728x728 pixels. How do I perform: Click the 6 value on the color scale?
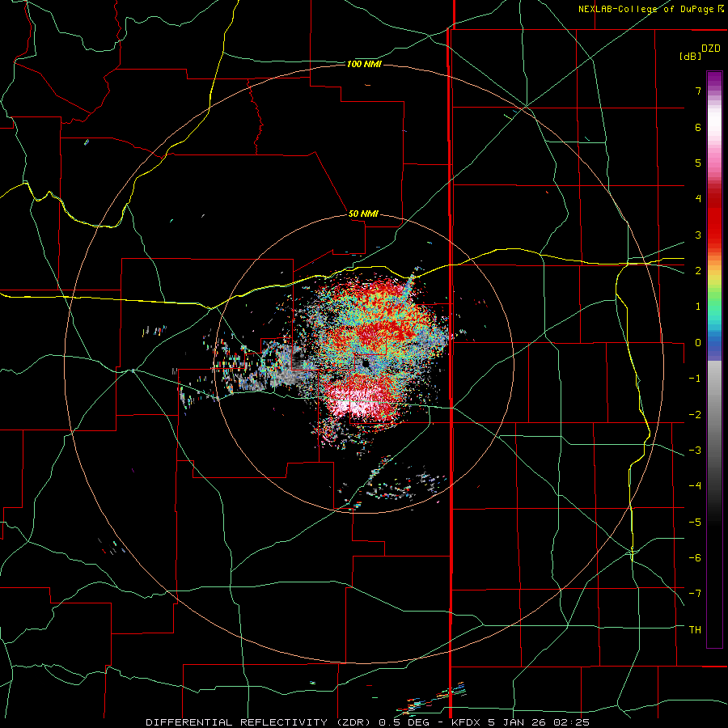click(698, 127)
